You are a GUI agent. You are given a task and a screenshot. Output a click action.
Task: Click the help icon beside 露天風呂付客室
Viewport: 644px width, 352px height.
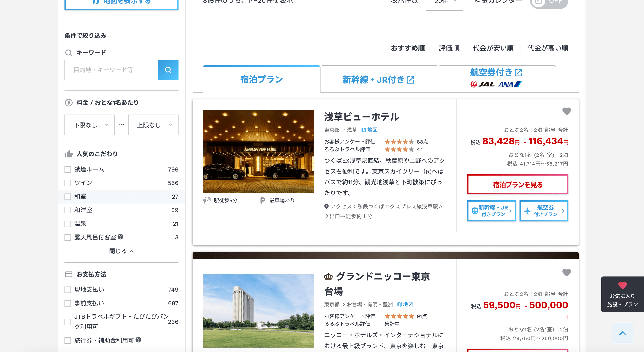pos(120,237)
